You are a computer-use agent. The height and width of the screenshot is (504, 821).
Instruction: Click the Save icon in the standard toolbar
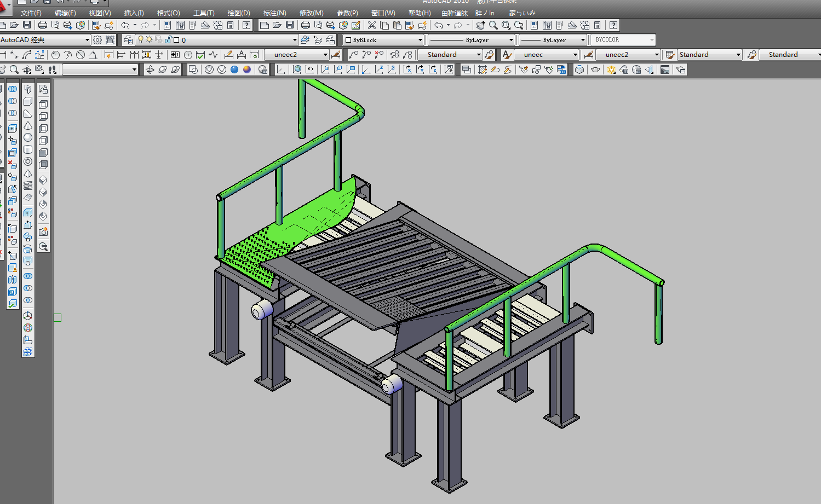point(27,25)
